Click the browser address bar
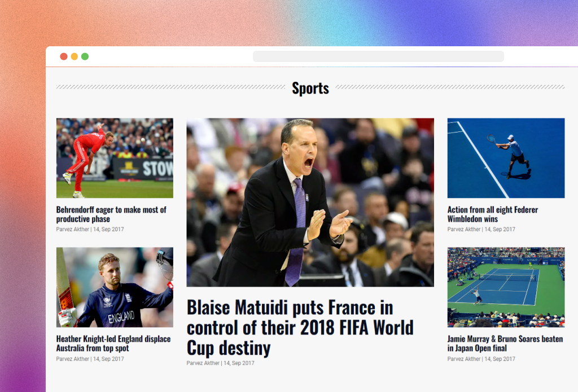The image size is (578, 392). (378, 56)
